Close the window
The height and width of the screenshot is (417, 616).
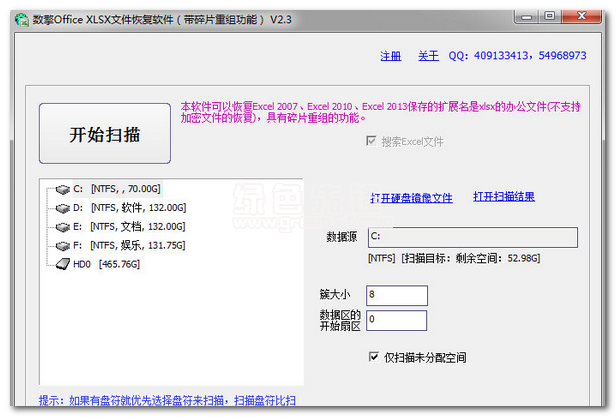[581, 17]
